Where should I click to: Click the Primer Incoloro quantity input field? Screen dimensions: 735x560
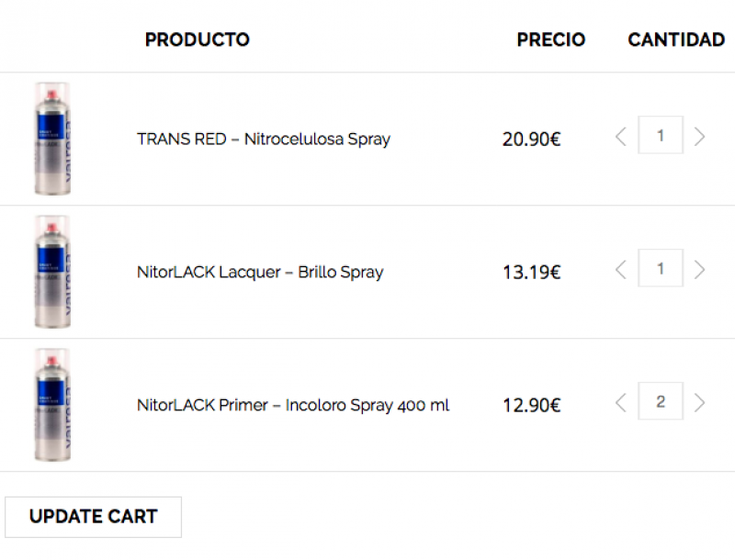(661, 401)
